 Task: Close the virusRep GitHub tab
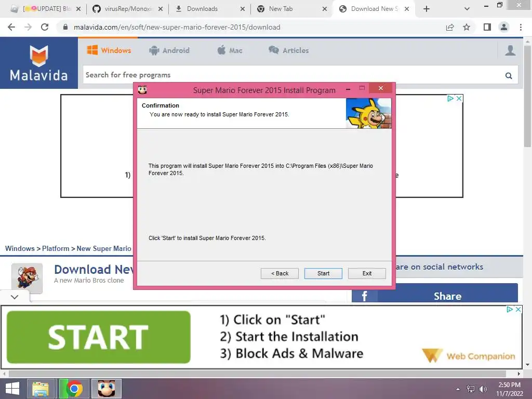pos(161,9)
